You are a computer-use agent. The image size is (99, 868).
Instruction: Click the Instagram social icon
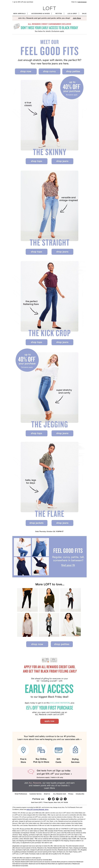(x=61, y=799)
